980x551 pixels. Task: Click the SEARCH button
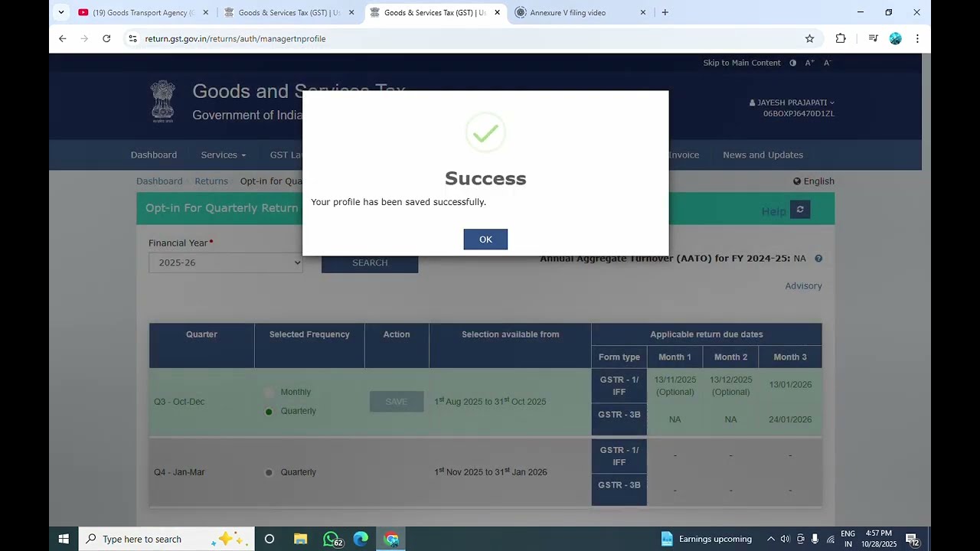370,262
